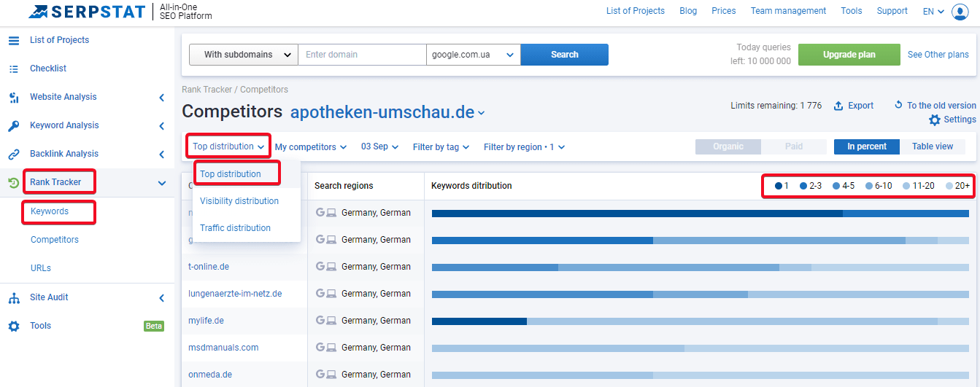The image size is (980, 387).
Task: Click the Settings gear icon
Action: [935, 120]
